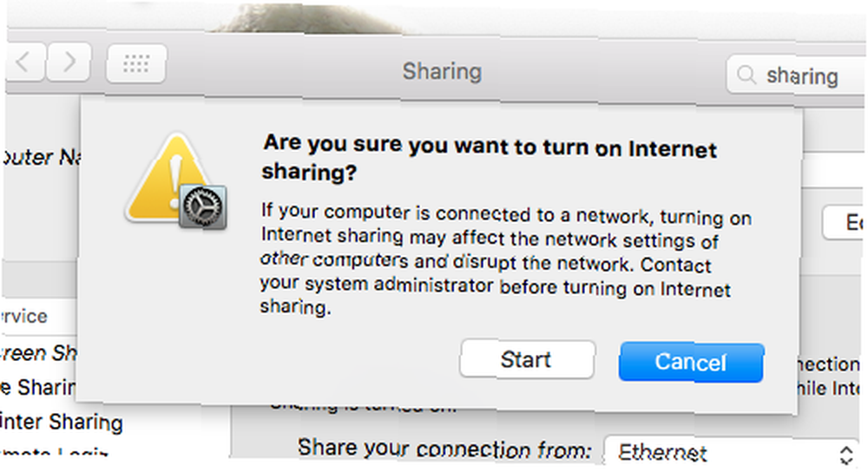
Task: Start Internet sharing
Action: point(527,360)
